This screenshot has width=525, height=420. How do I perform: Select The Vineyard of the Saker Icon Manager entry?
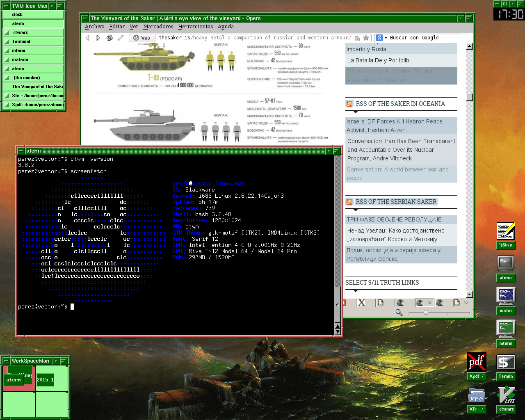pyautogui.click(x=33, y=87)
